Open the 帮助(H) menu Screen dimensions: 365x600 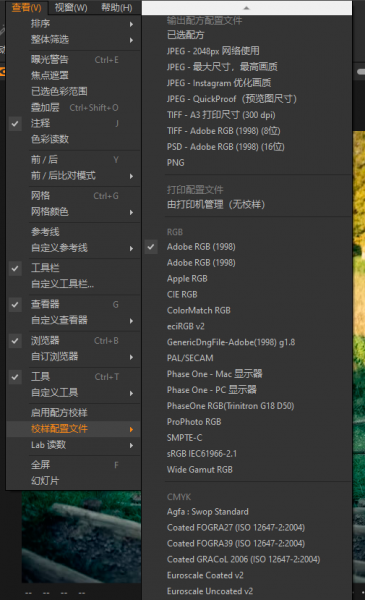tap(117, 8)
